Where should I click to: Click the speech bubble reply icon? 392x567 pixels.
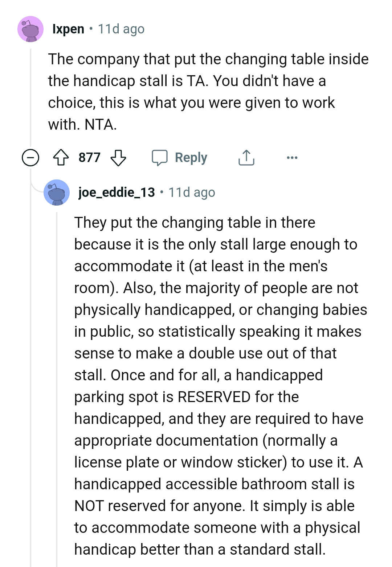click(159, 158)
